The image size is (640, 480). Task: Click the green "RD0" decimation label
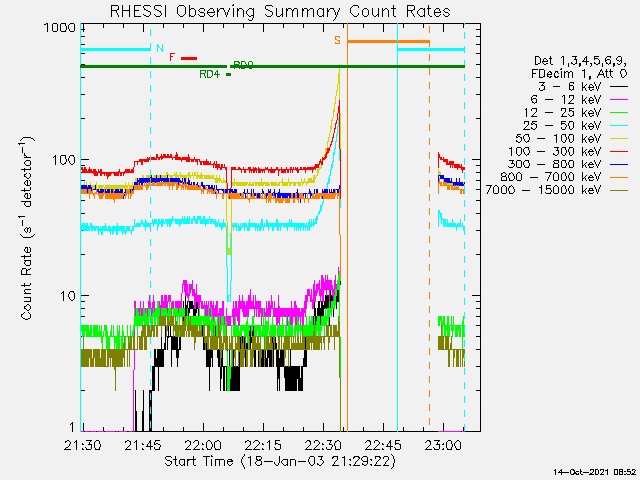pyautogui.click(x=243, y=65)
